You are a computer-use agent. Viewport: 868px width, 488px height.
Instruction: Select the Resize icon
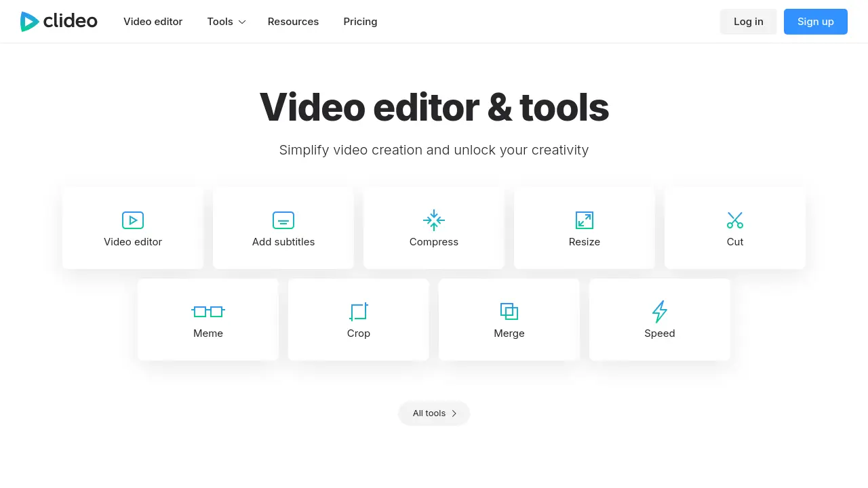(x=585, y=220)
